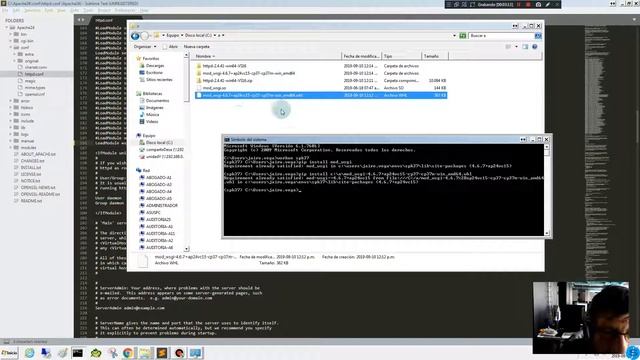Viewport: 640px width, 360px height.
Task: Click the Explorer back navigation arrow
Action: coord(135,36)
